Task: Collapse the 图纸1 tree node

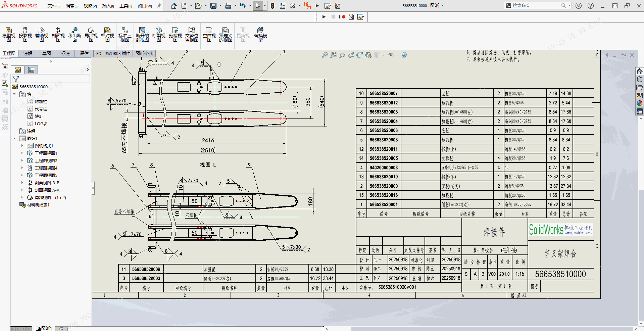Action: (14, 138)
